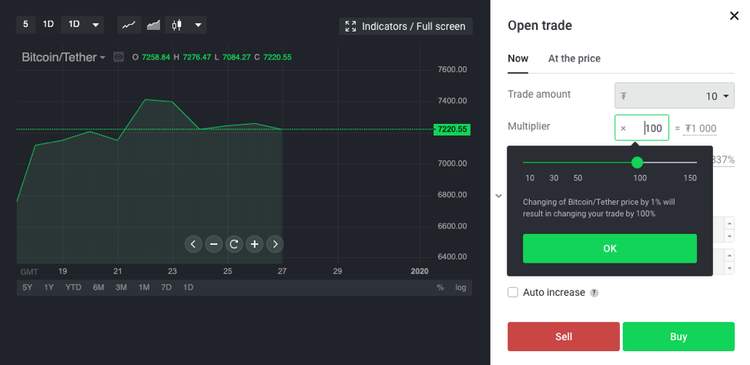The height and width of the screenshot is (365, 750).
Task: Open Indicators / Full screen
Action: click(406, 26)
